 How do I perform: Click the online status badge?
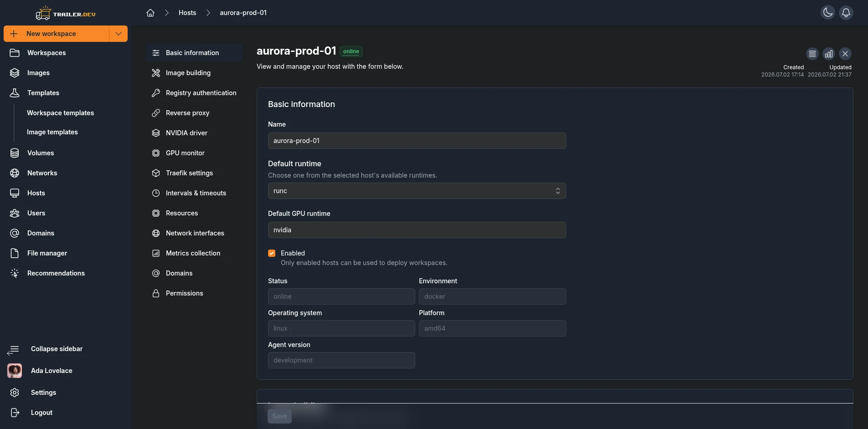[351, 51]
